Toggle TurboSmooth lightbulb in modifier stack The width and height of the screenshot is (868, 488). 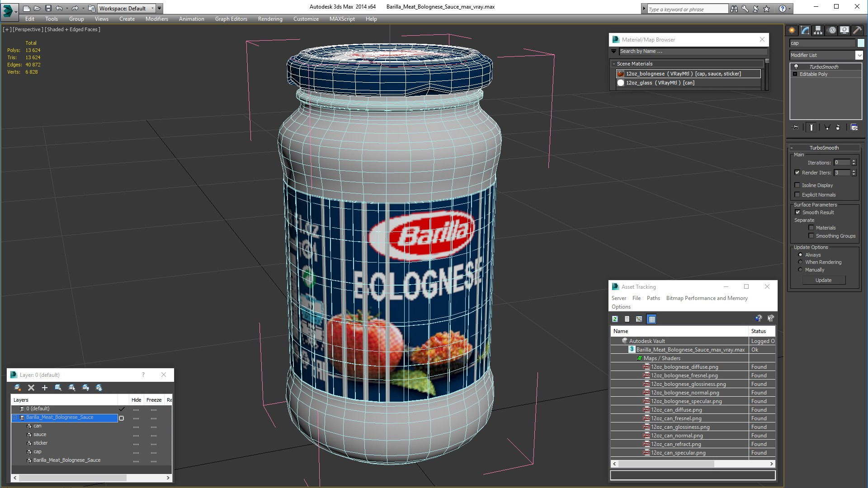(796, 67)
